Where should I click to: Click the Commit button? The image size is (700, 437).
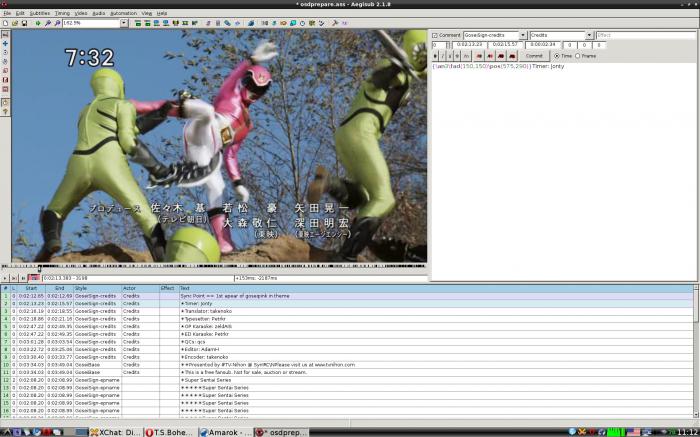(x=534, y=56)
